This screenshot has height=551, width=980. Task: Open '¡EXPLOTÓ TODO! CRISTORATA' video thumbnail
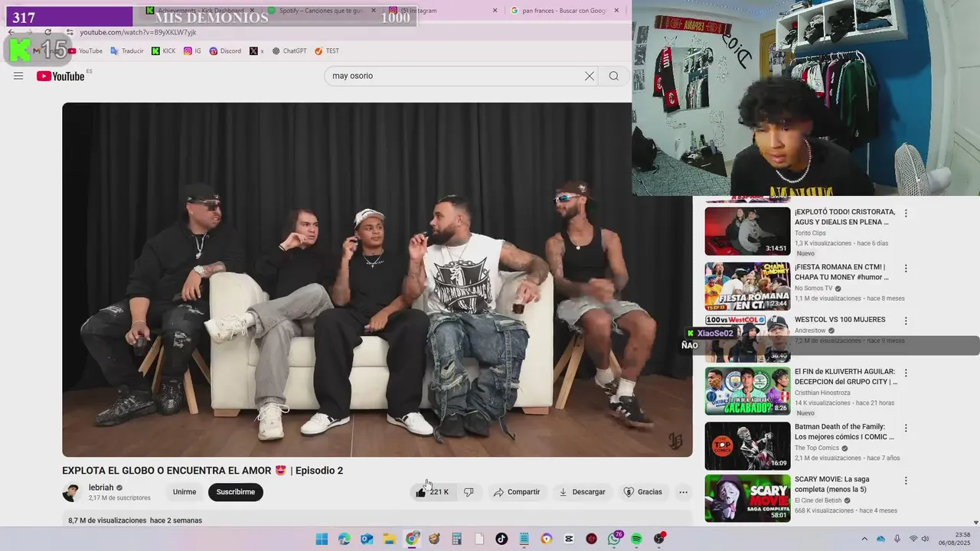coord(747,231)
